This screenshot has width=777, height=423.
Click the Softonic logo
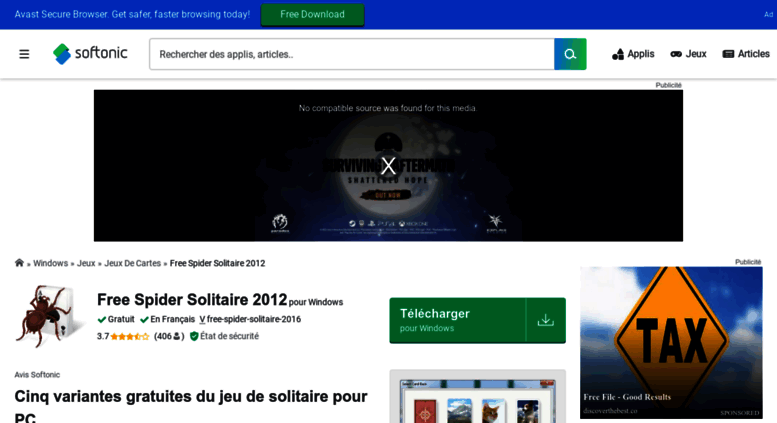click(90, 53)
